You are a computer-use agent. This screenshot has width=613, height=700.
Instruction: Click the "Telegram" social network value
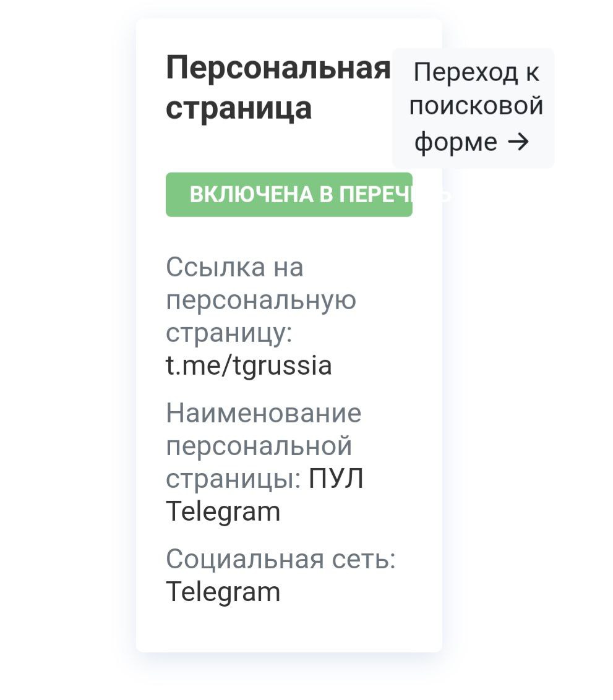(223, 592)
